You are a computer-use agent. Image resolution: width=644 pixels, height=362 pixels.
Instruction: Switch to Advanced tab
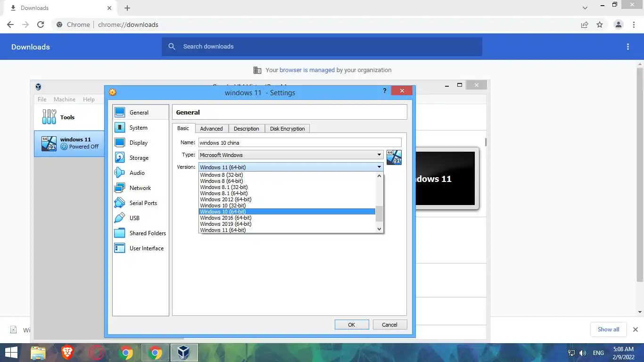211,129
